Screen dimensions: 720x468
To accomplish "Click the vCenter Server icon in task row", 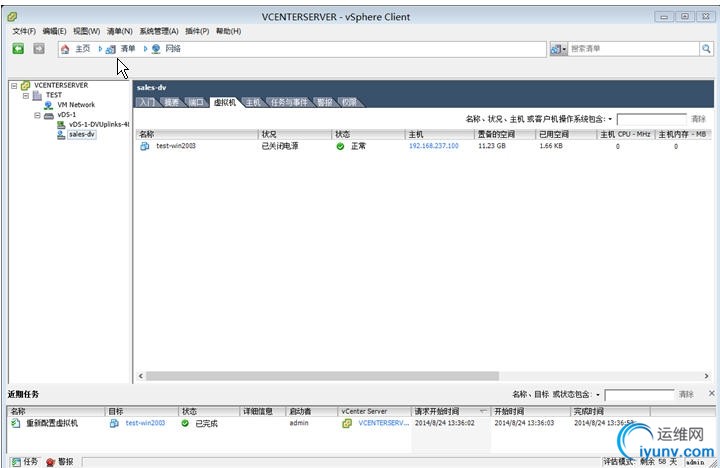I will tap(347, 423).
